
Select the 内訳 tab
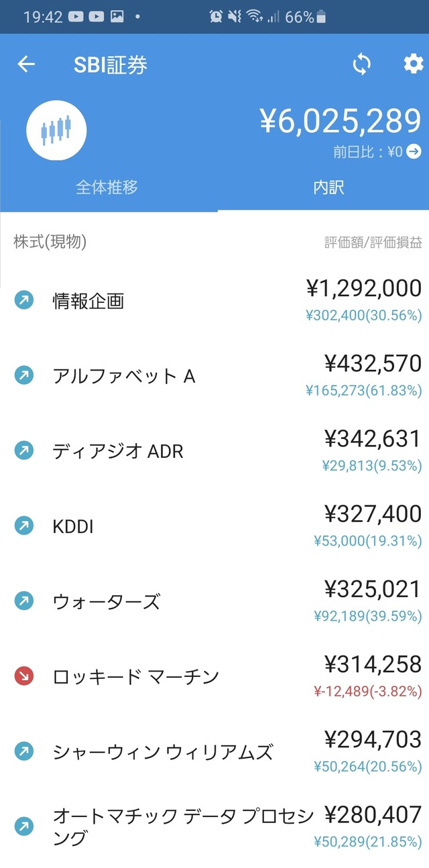point(328,187)
